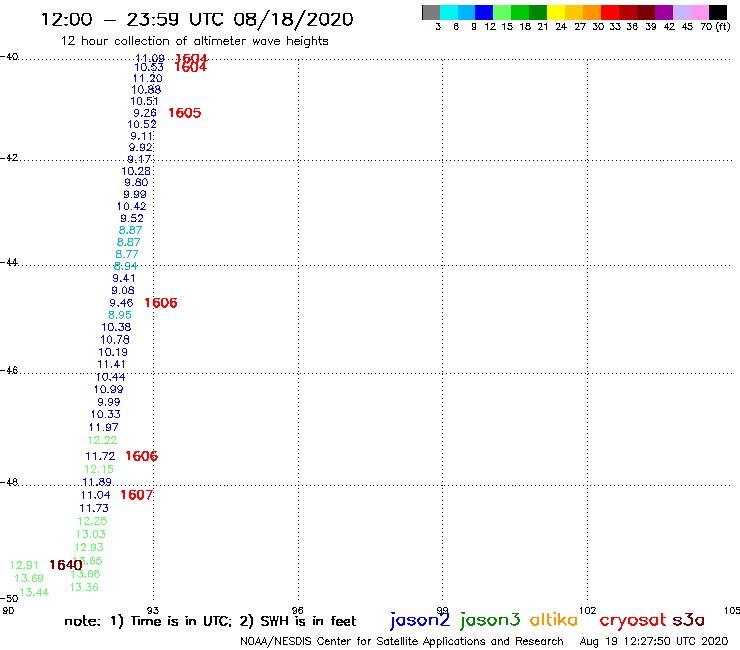Viewport: 740px width, 650px height.
Task: Select the green wave height value 13.03
Action: point(91,534)
